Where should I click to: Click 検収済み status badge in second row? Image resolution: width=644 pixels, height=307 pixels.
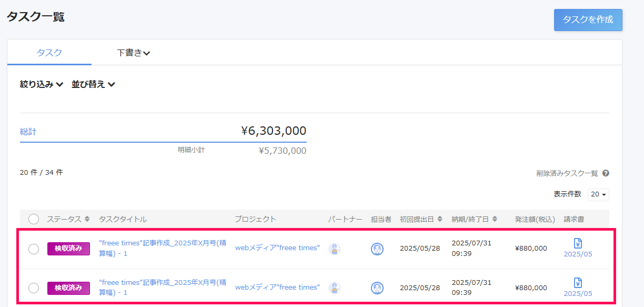[x=68, y=288]
